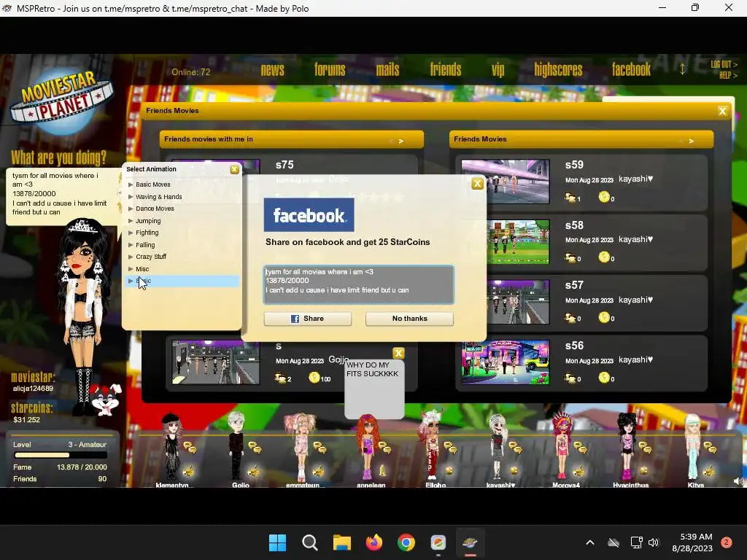Viewport: 747px width, 560px height.
Task: Open chat with Elloho friend
Action: coord(450,448)
